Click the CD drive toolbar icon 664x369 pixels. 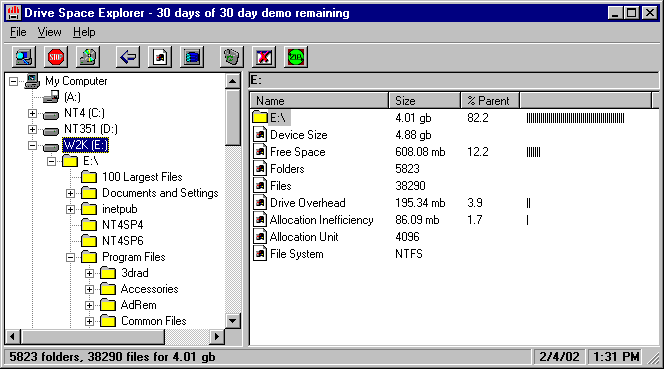pyautogui.click(x=88, y=57)
